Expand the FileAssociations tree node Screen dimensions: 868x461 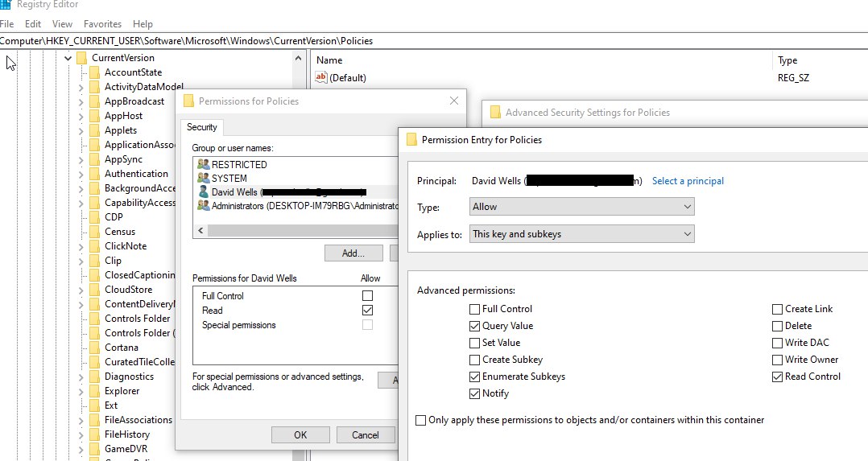(x=81, y=420)
